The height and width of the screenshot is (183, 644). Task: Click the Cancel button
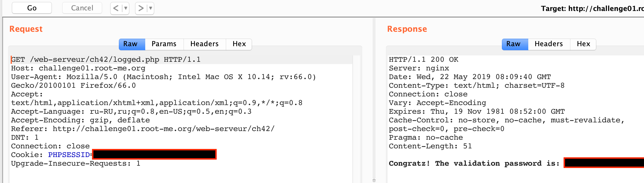point(82,8)
